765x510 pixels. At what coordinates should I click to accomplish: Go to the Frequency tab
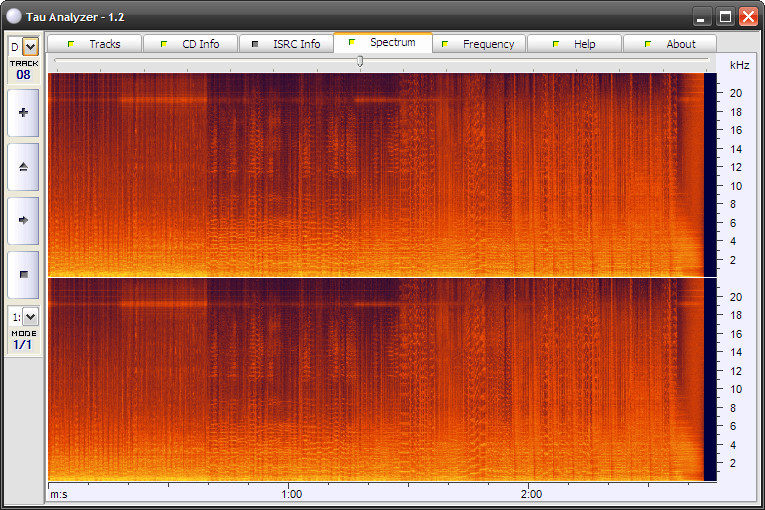[x=478, y=44]
